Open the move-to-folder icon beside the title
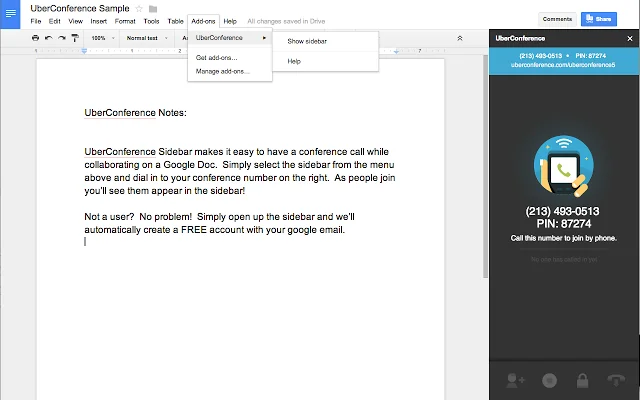640x400 pixels. [x=153, y=9]
